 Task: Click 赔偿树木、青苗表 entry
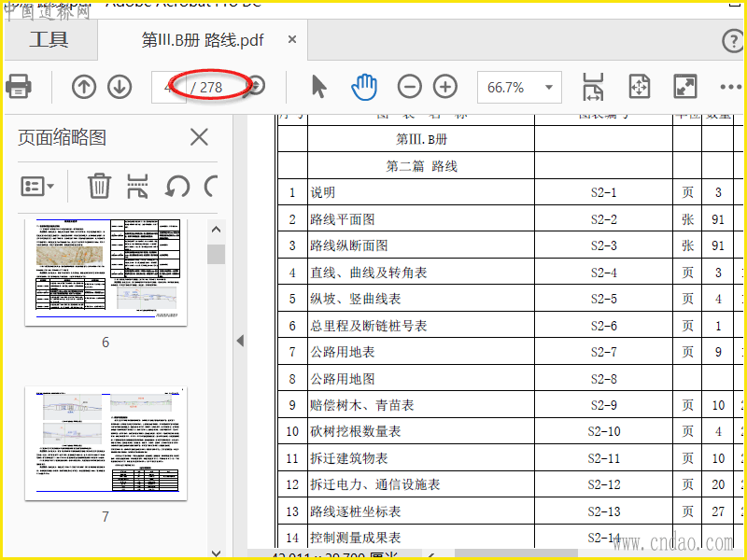[362, 405]
